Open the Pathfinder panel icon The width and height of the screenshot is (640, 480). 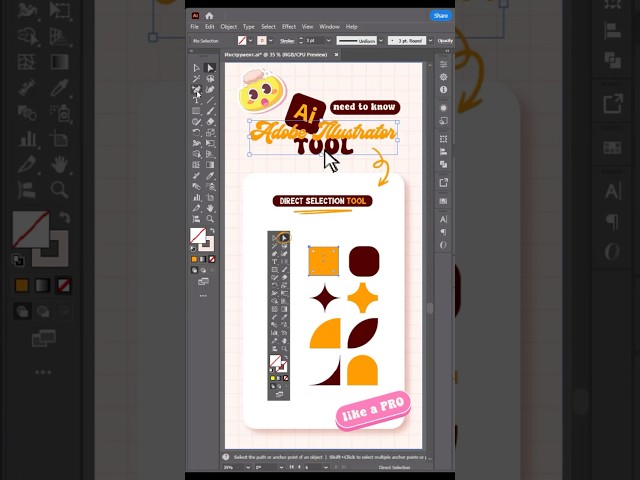tap(443, 164)
